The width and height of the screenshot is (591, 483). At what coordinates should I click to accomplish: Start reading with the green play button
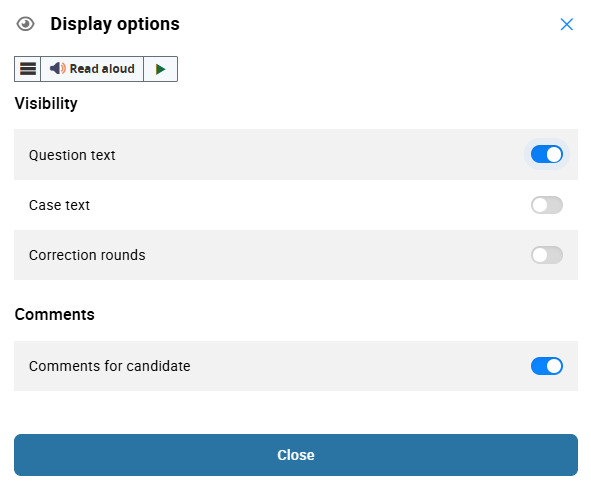click(x=161, y=69)
